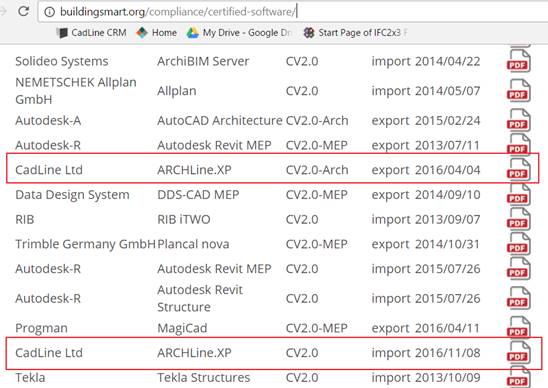Click the Data Design System vendor cell
548x388 pixels.
(x=72, y=195)
